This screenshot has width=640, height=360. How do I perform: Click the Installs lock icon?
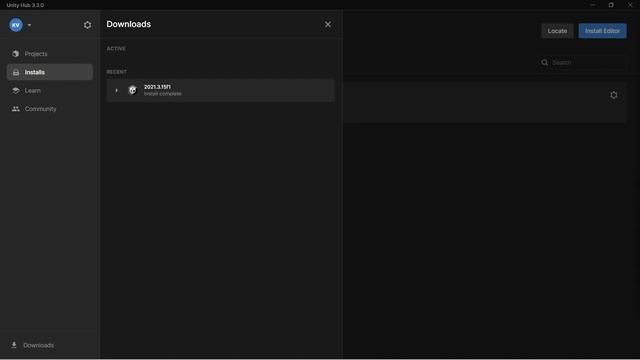point(16,73)
